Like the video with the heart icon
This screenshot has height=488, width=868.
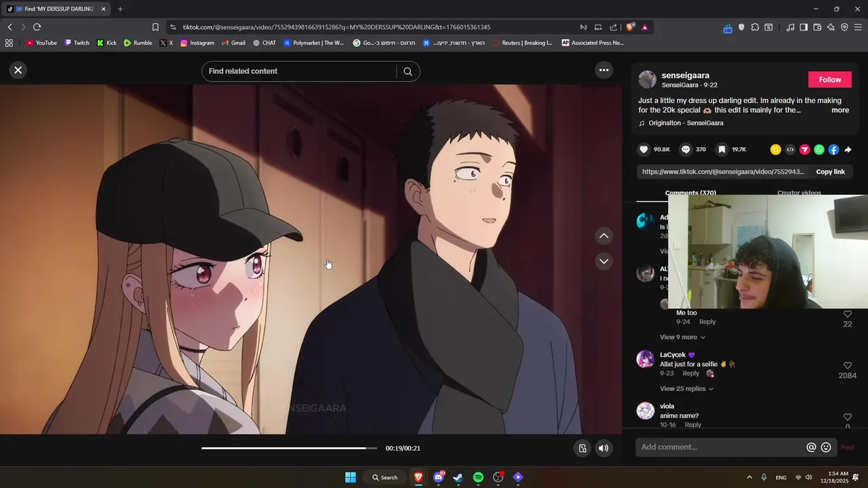point(644,149)
